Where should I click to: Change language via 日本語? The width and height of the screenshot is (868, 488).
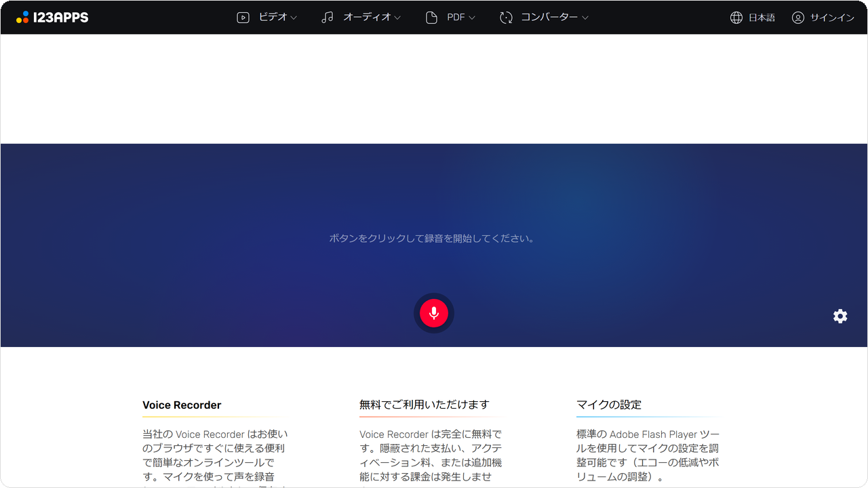tap(762, 18)
